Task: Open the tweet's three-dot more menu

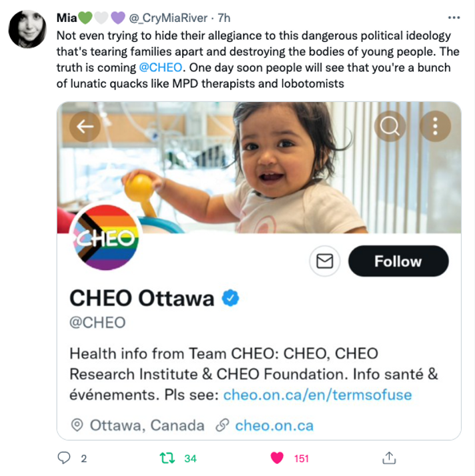Action: coord(454,18)
